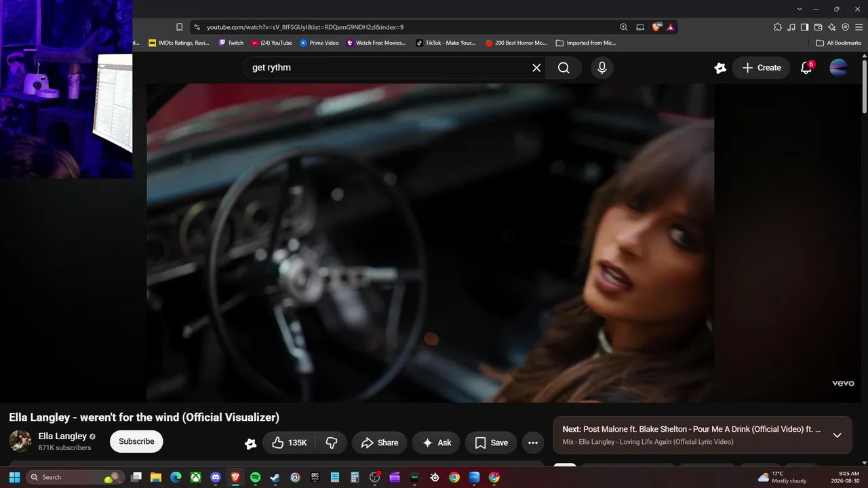Click the Windows taskbar Search box
The width and height of the screenshot is (868, 488).
pos(76,477)
